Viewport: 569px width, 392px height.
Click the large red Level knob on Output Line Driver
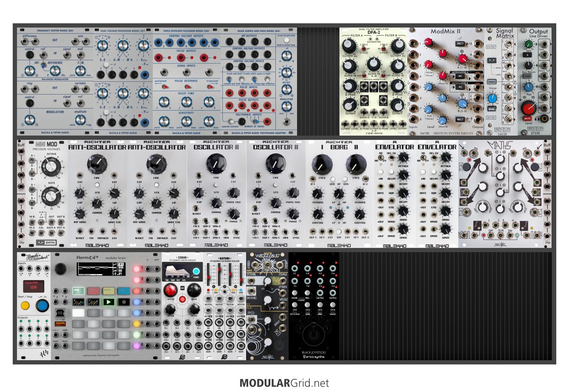pyautogui.click(x=529, y=108)
